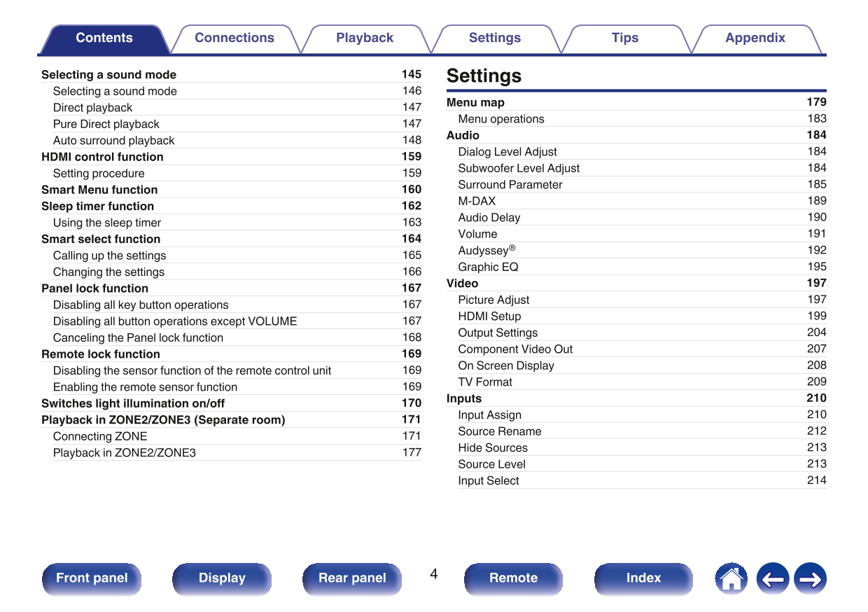Click the page number 4 at bottom
This screenshot has height=612, width=868.
(433, 574)
